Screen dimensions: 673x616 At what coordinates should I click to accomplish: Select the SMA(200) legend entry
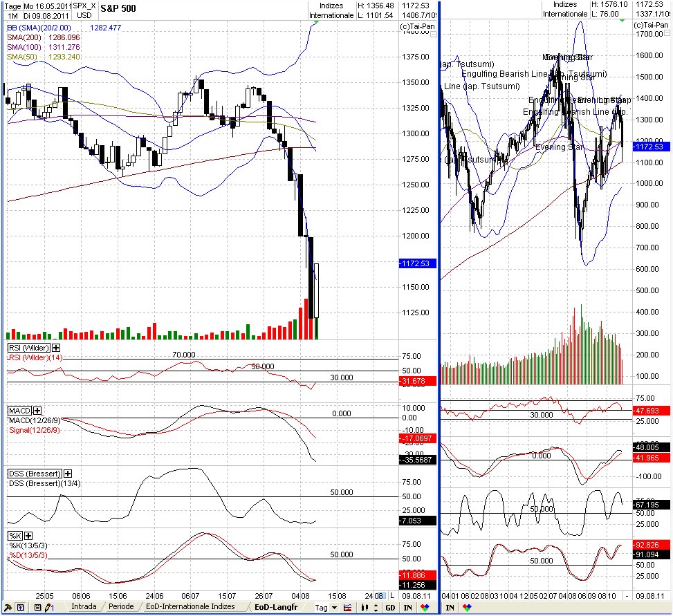coord(24,37)
